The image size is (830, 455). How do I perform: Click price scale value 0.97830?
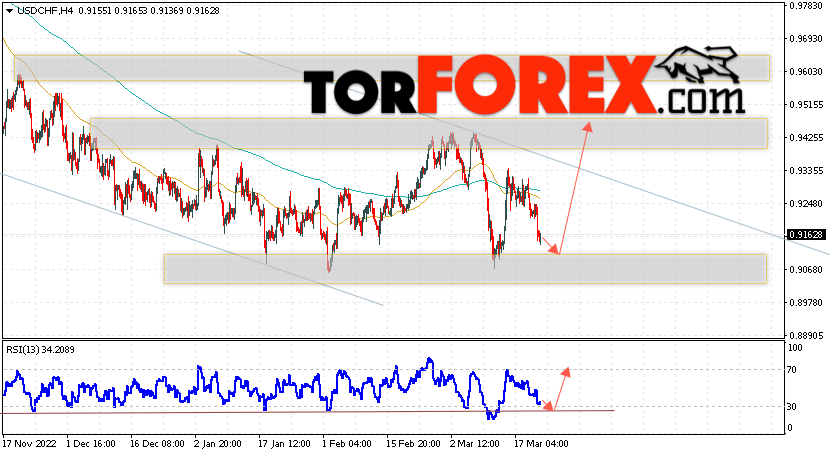pyautogui.click(x=807, y=6)
